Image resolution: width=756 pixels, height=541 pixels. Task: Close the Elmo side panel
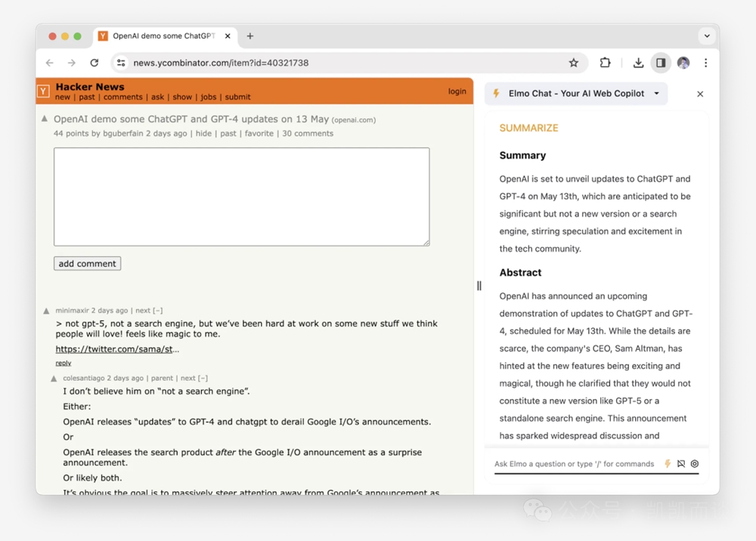click(x=700, y=94)
